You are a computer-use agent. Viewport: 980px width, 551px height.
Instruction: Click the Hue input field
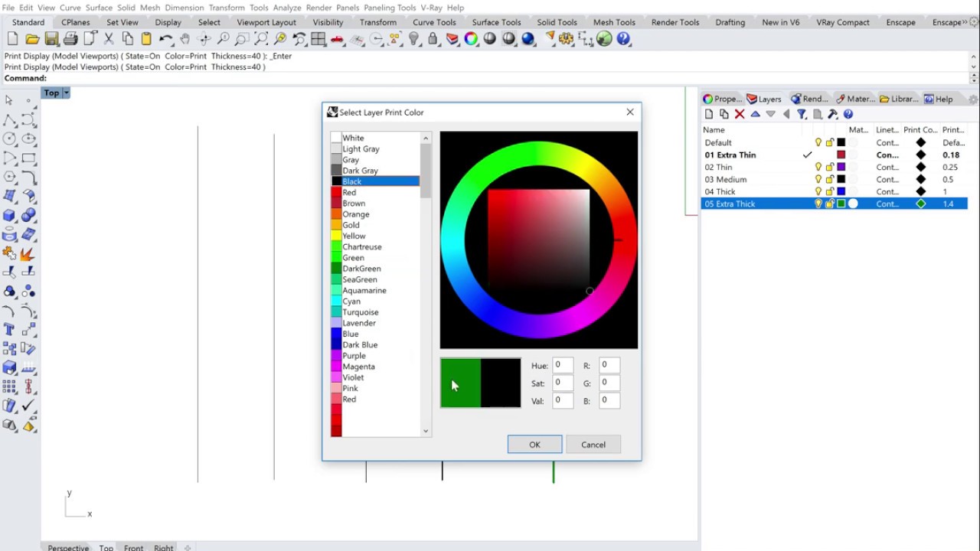tap(563, 365)
